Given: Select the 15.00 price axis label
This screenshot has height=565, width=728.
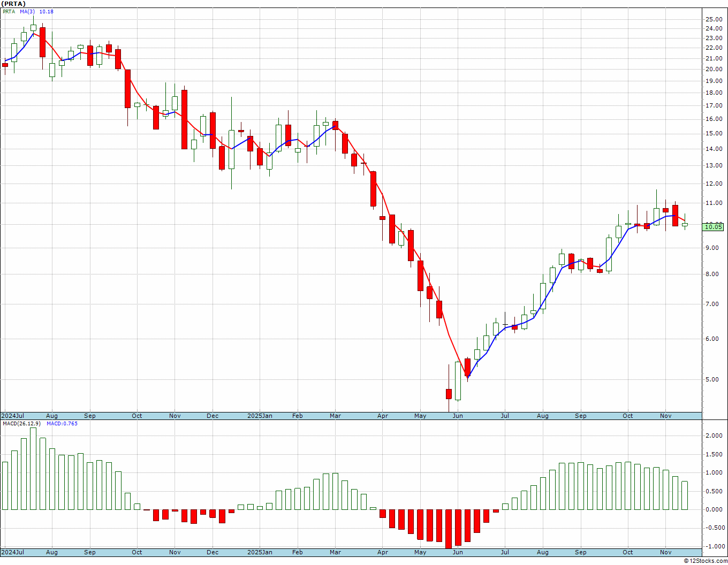Looking at the screenshot, I should point(714,134).
